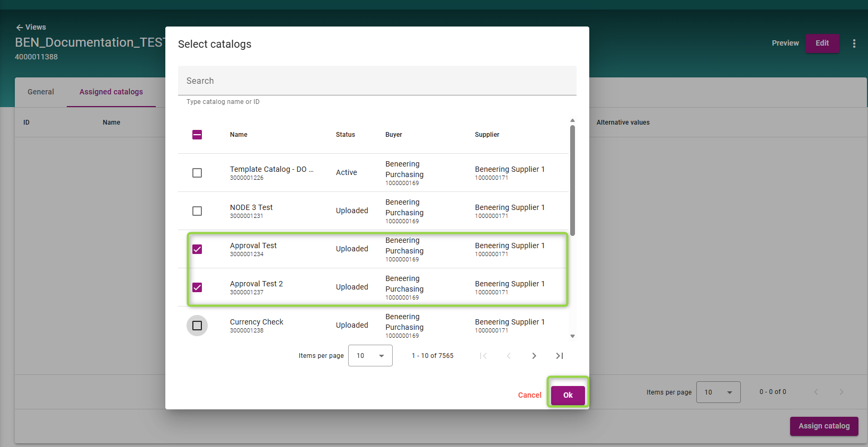This screenshot has width=868, height=447.
Task: Focus the catalog Search field
Action: point(377,81)
